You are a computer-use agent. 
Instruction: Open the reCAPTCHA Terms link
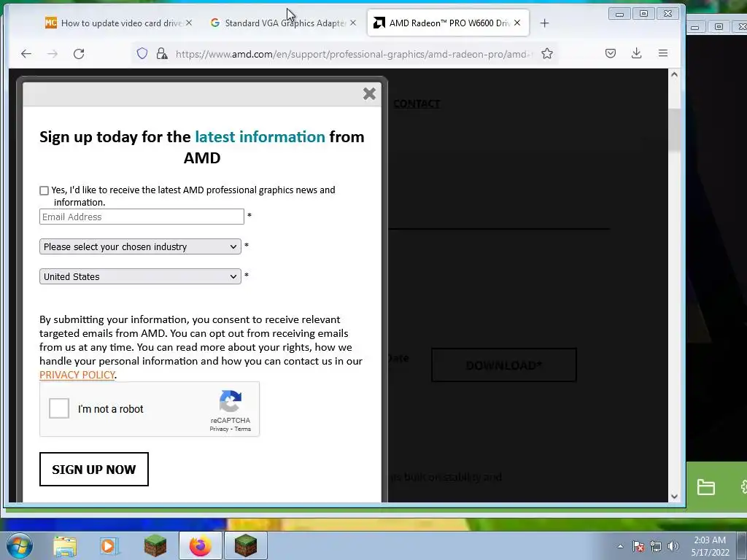242,429
